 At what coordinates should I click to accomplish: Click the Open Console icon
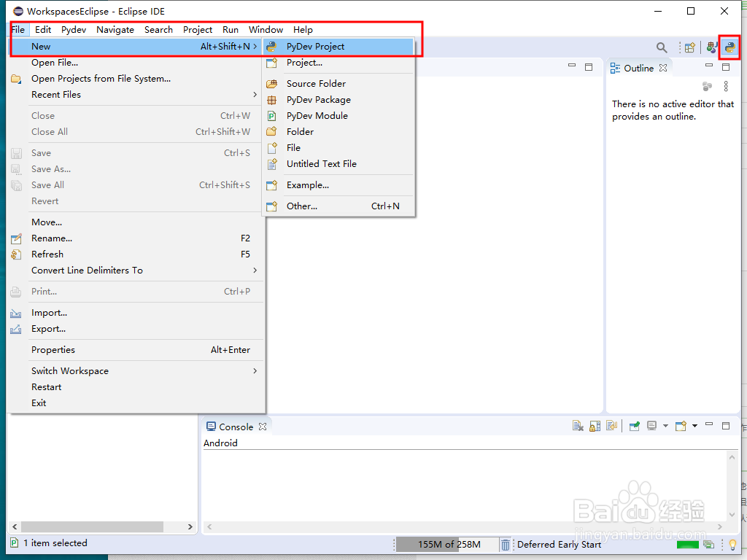pyautogui.click(x=681, y=426)
